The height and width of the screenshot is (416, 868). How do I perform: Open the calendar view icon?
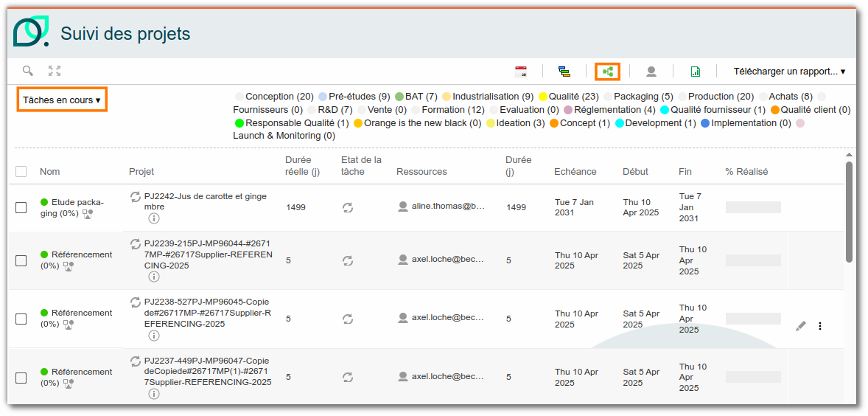pos(521,71)
